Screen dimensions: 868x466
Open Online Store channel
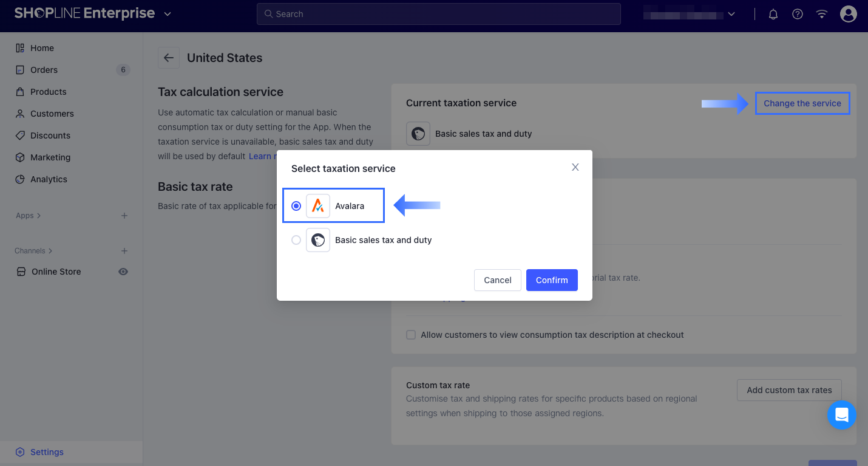[x=56, y=272]
